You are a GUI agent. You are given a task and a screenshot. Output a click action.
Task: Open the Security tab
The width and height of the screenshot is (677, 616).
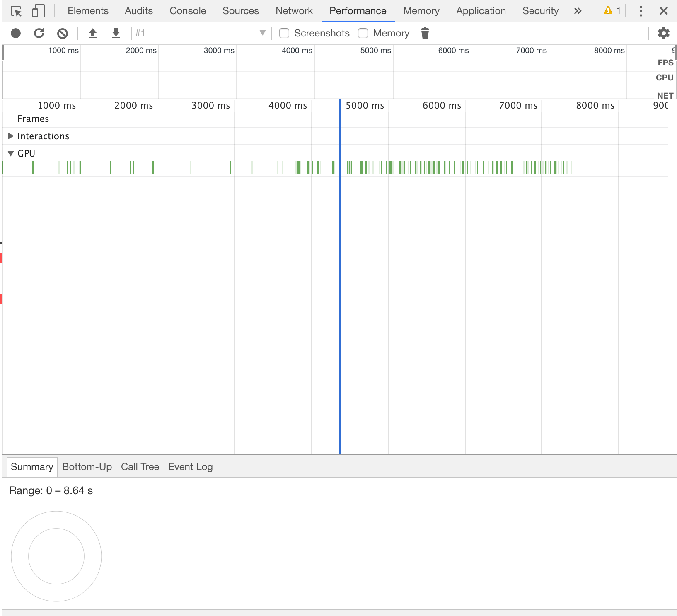point(540,11)
